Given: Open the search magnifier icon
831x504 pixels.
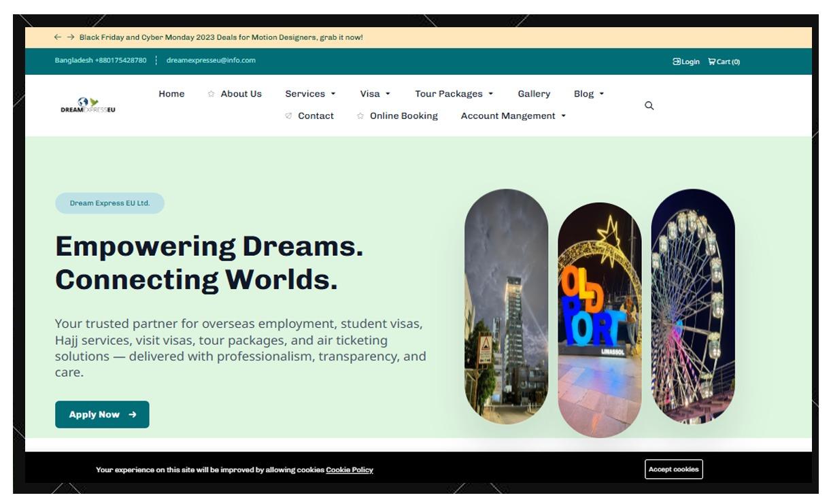Looking at the screenshot, I should 650,105.
